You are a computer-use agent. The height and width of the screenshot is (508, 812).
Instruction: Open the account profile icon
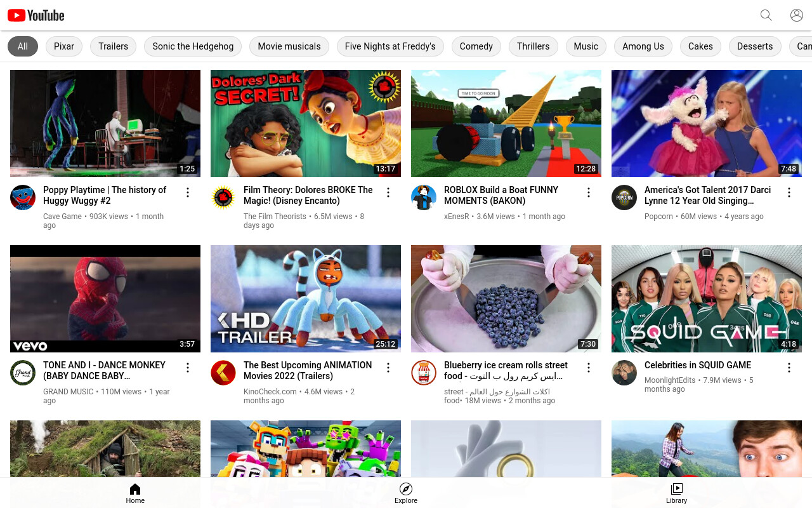[x=797, y=15]
